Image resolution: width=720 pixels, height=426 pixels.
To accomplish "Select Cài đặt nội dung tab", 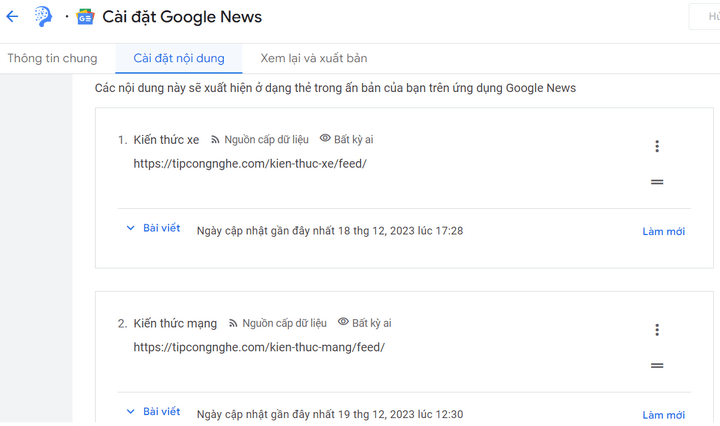I will 179,58.
